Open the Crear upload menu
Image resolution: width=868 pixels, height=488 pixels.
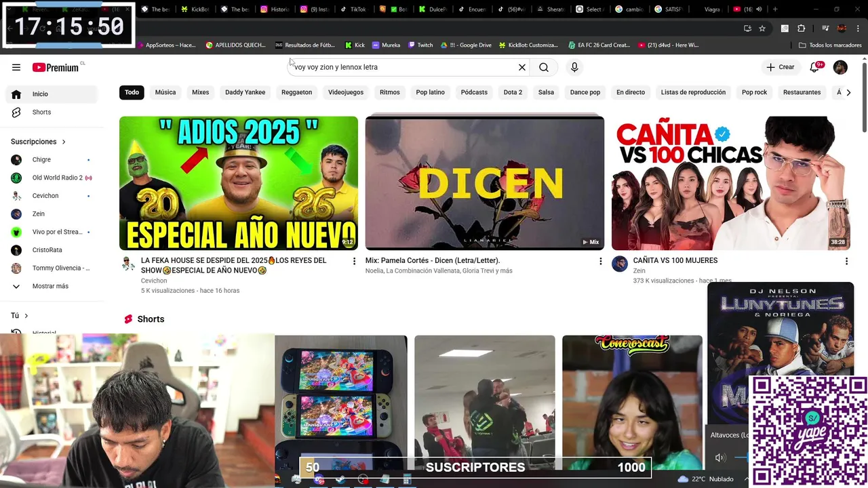tap(780, 67)
